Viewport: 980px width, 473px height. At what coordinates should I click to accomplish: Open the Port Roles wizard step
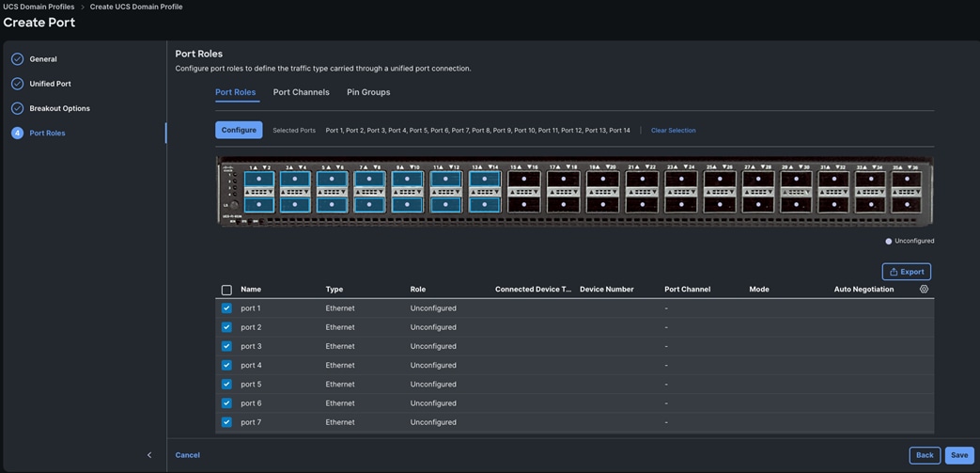click(x=48, y=134)
